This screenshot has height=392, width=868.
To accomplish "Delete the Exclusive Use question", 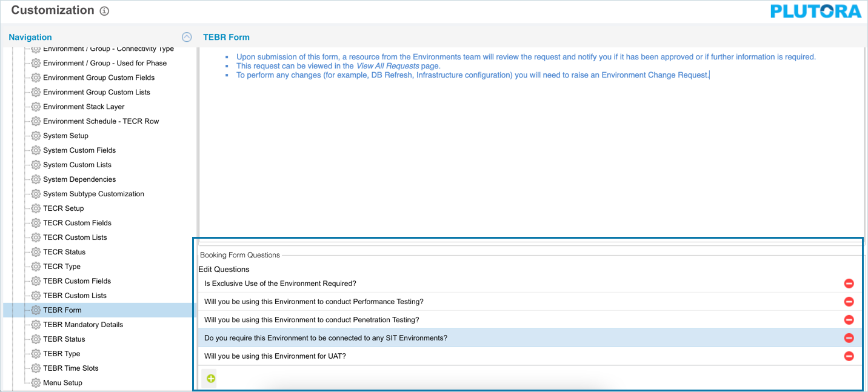I will [849, 284].
